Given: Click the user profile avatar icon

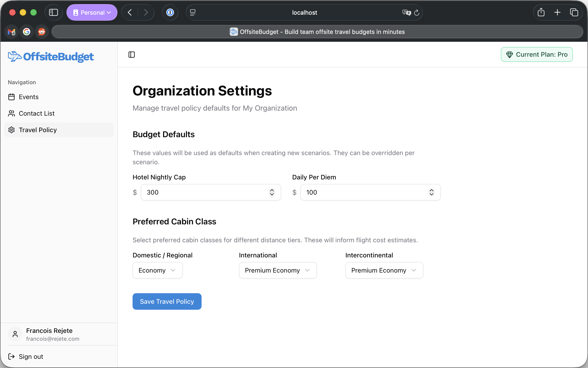Looking at the screenshot, I should pyautogui.click(x=15, y=334).
